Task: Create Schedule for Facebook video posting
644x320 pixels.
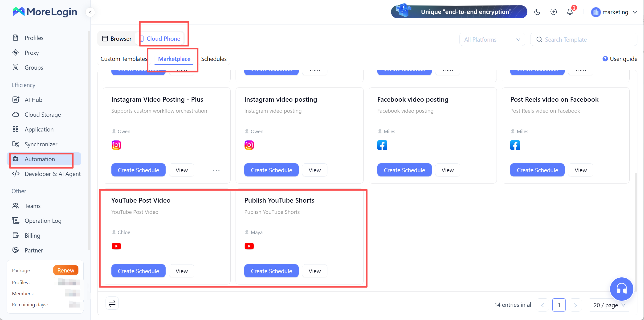Action: pos(404,170)
